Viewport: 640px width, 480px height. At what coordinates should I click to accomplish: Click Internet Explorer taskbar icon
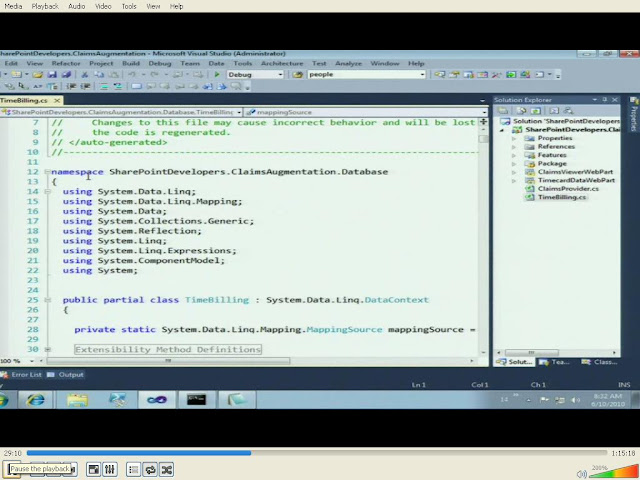36,400
